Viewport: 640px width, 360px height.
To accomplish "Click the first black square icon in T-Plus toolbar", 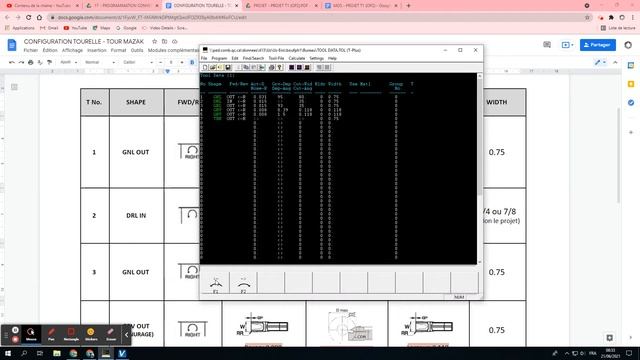I will pyautogui.click(x=291, y=67).
